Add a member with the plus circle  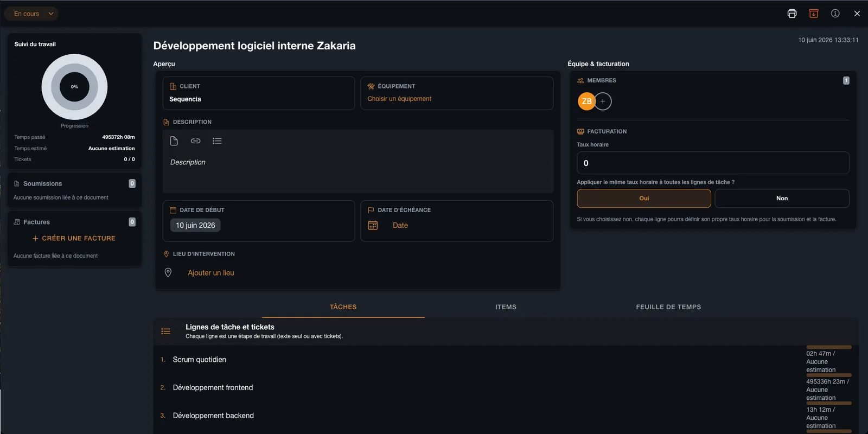click(603, 101)
